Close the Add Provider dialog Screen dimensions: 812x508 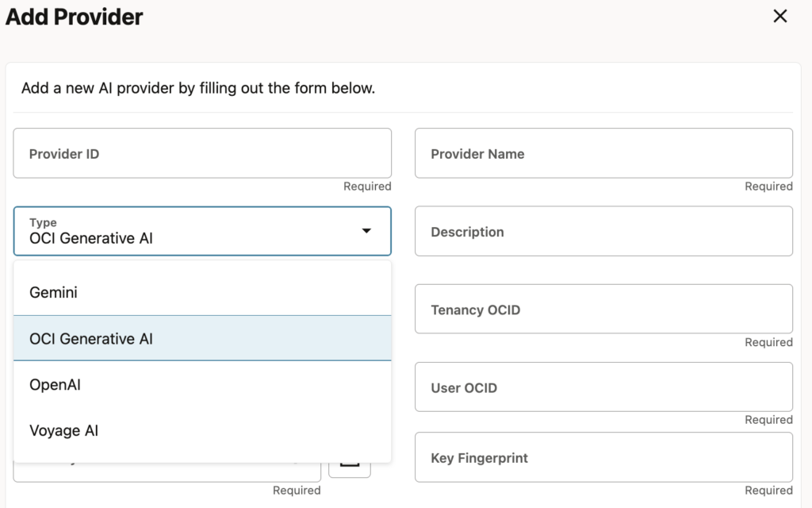point(780,16)
